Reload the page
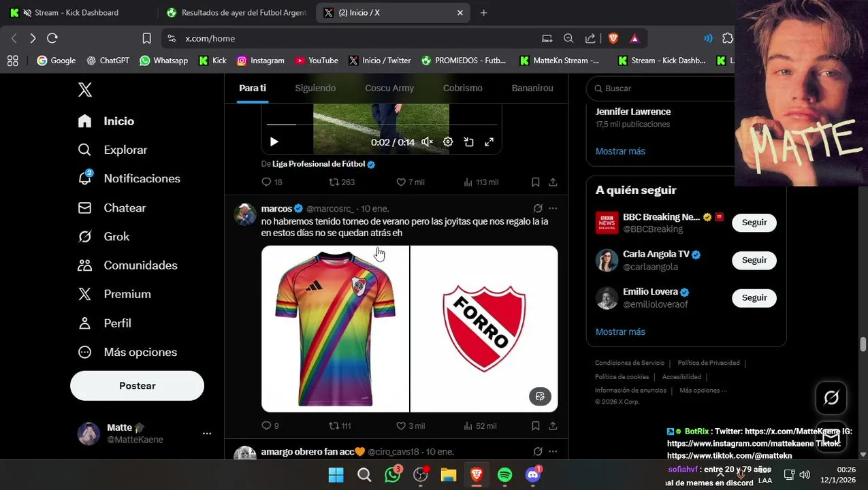The image size is (868, 490). point(52,38)
